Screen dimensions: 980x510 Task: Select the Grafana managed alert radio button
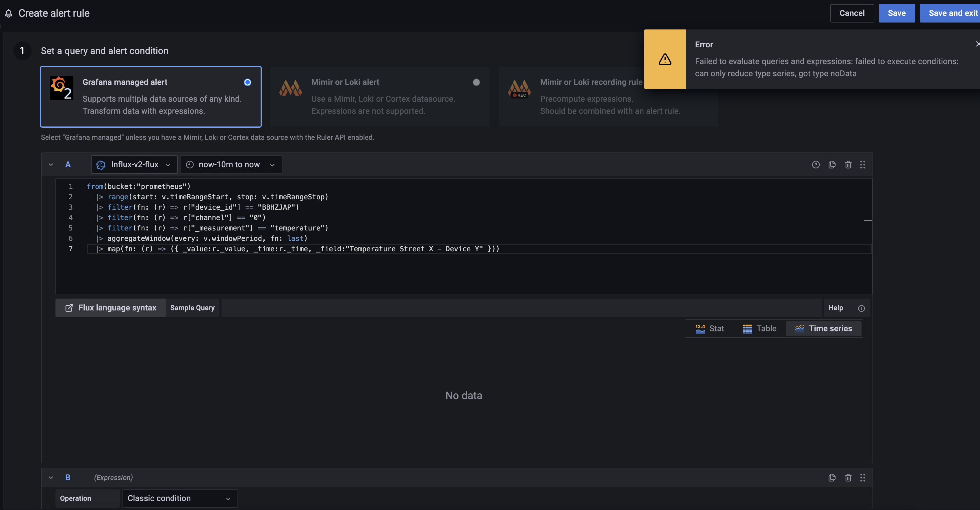[247, 82]
